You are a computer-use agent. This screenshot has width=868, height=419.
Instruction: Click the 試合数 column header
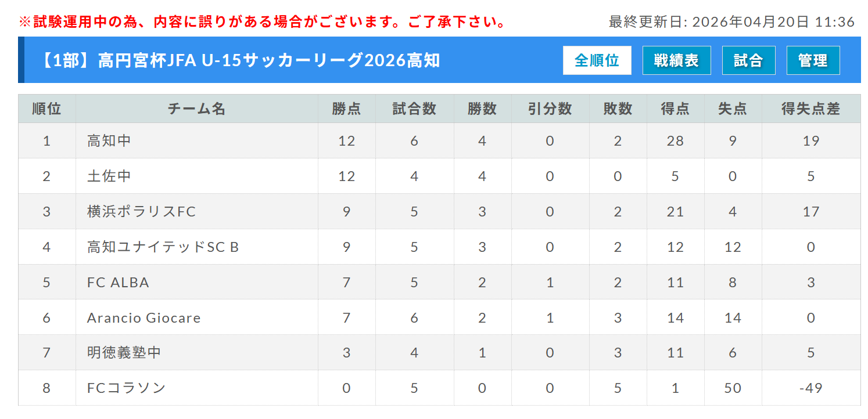414,109
